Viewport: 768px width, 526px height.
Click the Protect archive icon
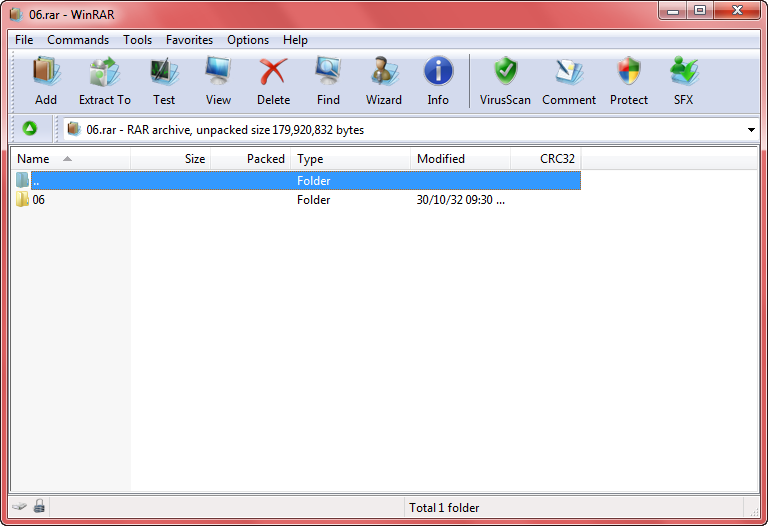coord(629,72)
